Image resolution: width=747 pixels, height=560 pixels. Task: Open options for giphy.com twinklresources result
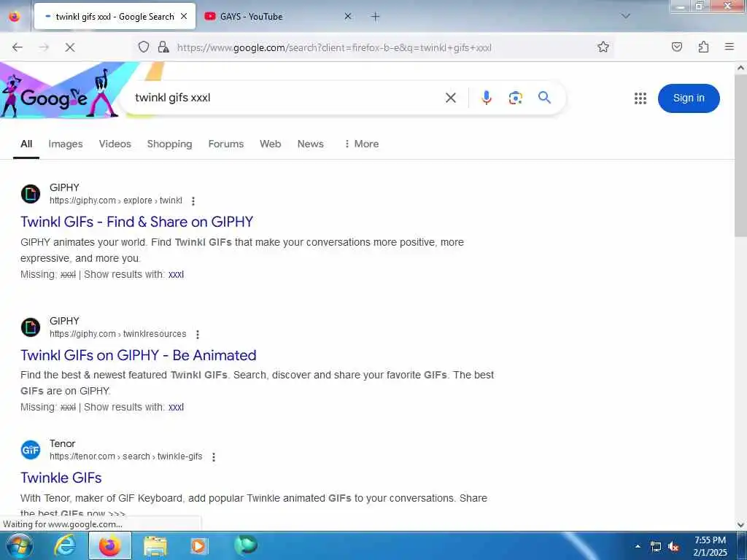coord(197,334)
